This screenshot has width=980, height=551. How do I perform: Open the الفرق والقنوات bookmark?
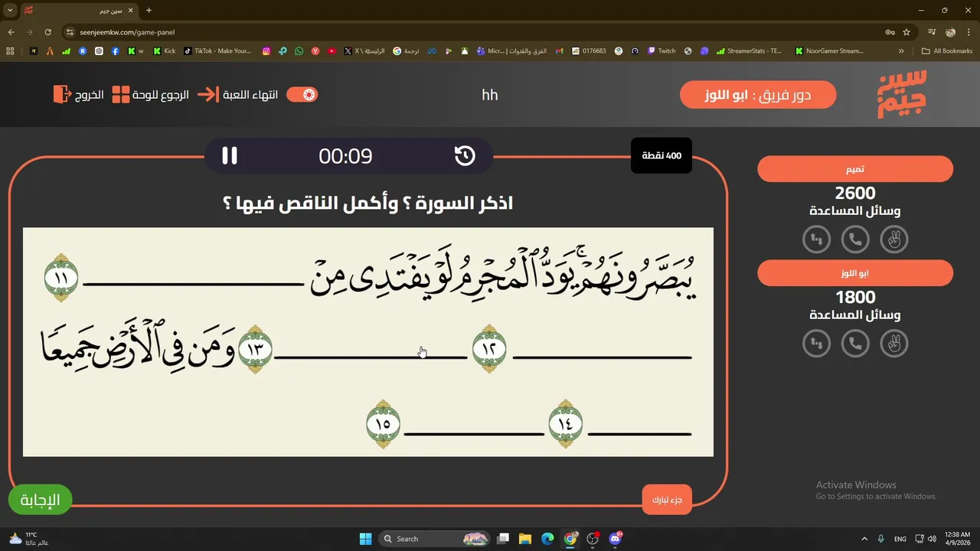click(511, 51)
